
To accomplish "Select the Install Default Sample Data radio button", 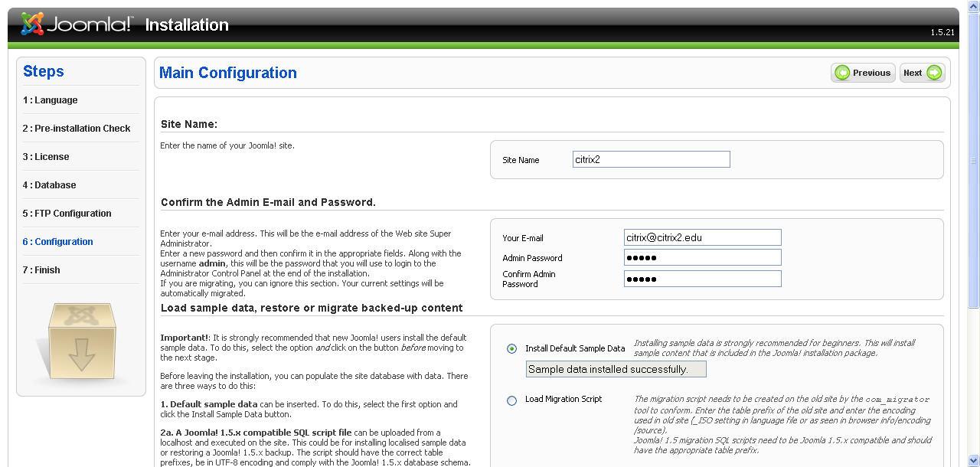I will (511, 348).
